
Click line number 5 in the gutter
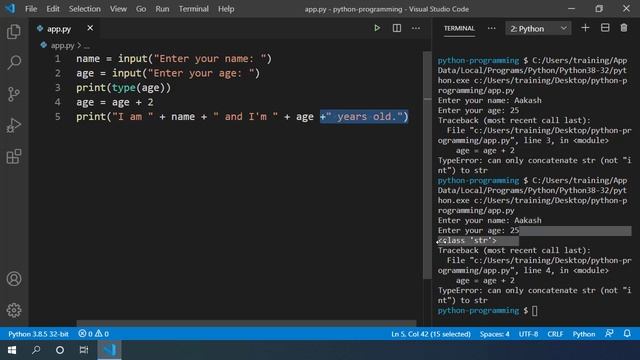coord(58,117)
